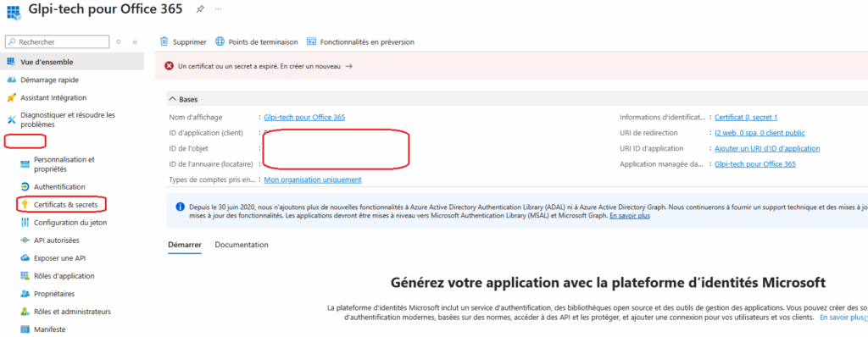Open the 2 web, 0 spa redirect URI link
Image resolution: width=868 pixels, height=337 pixels.
760,133
